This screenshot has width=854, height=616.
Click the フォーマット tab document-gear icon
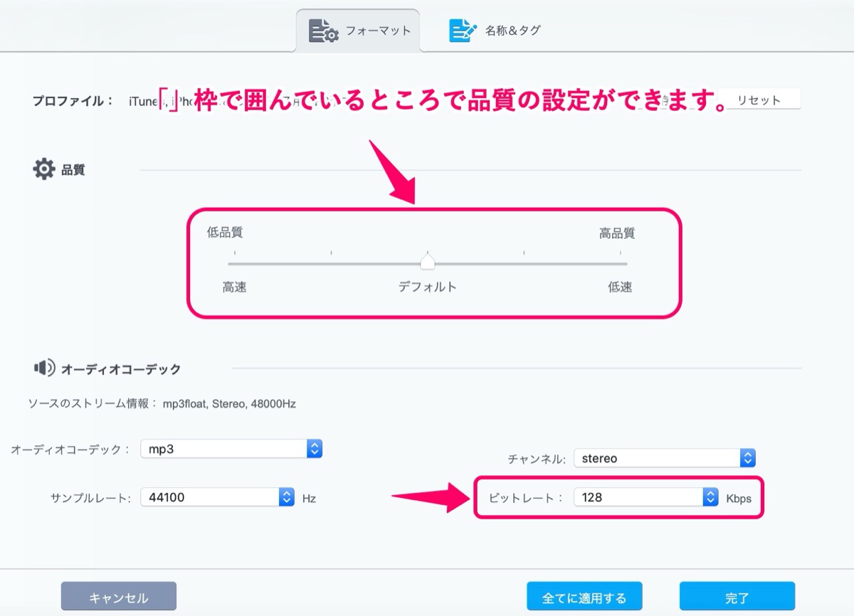pos(323,31)
